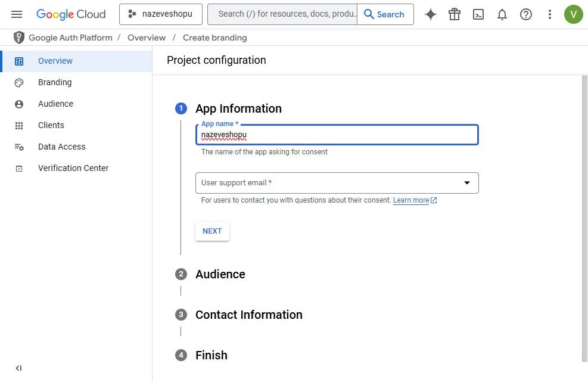
Task: Open the free trial gift icon
Action: [x=455, y=14]
